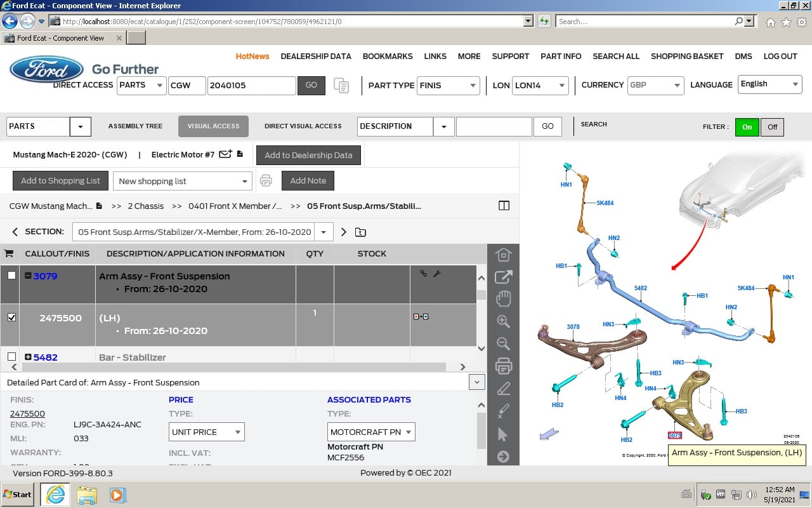Screen dimensions: 812x508
Task: Click the empty description search field
Action: 494,126
